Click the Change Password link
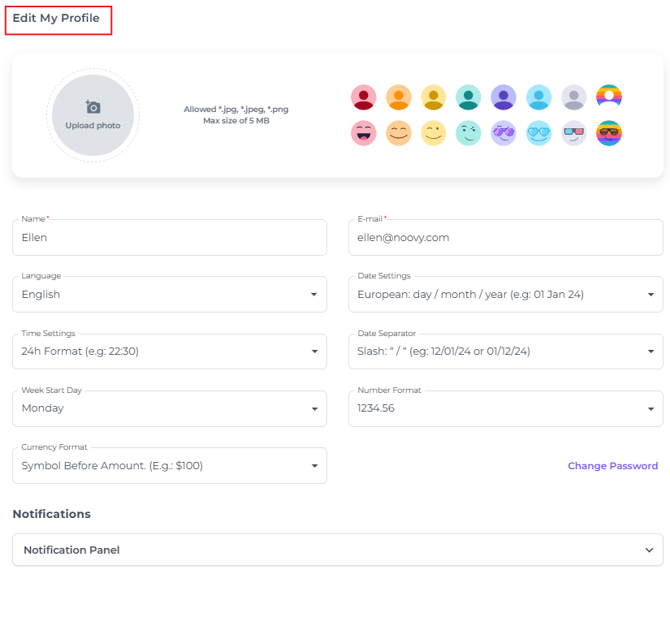The width and height of the screenshot is (670, 617). (x=612, y=466)
